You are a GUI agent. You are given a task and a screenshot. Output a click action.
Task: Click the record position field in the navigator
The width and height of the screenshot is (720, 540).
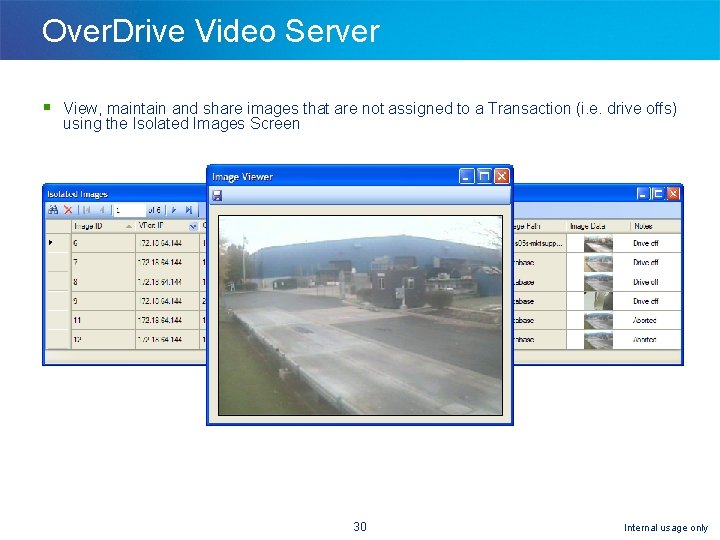129,210
